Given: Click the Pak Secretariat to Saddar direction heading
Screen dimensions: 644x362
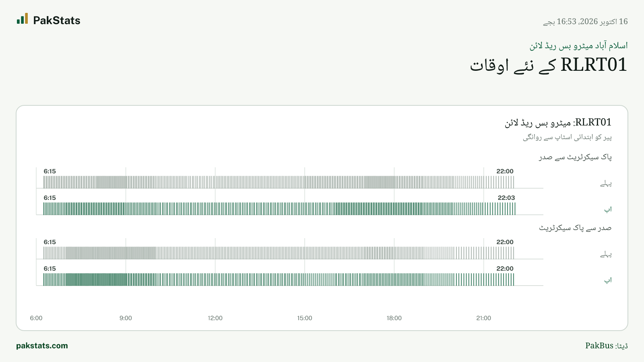Looking at the screenshot, I should click(575, 157).
